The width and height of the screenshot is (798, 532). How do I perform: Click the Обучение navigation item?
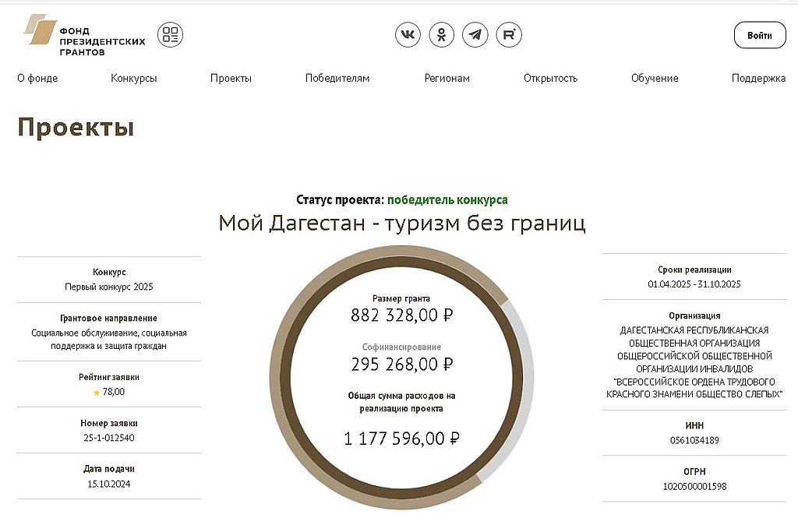coord(655,78)
